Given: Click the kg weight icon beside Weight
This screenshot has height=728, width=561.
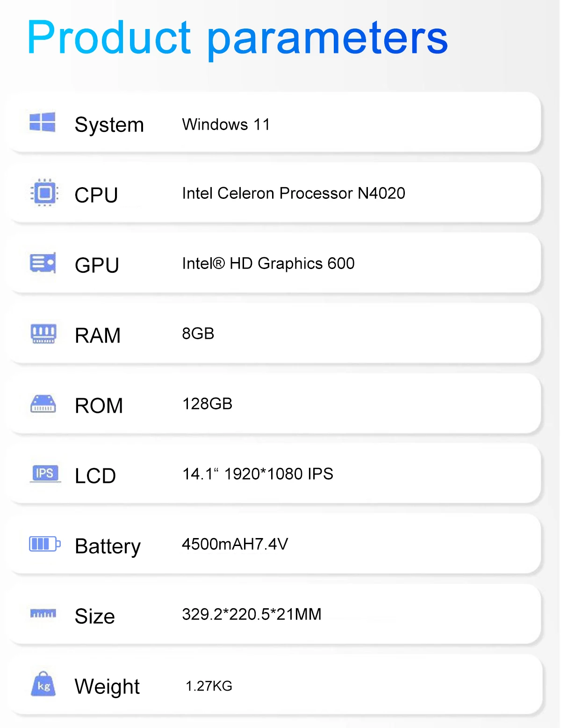Looking at the screenshot, I should click(x=43, y=684).
